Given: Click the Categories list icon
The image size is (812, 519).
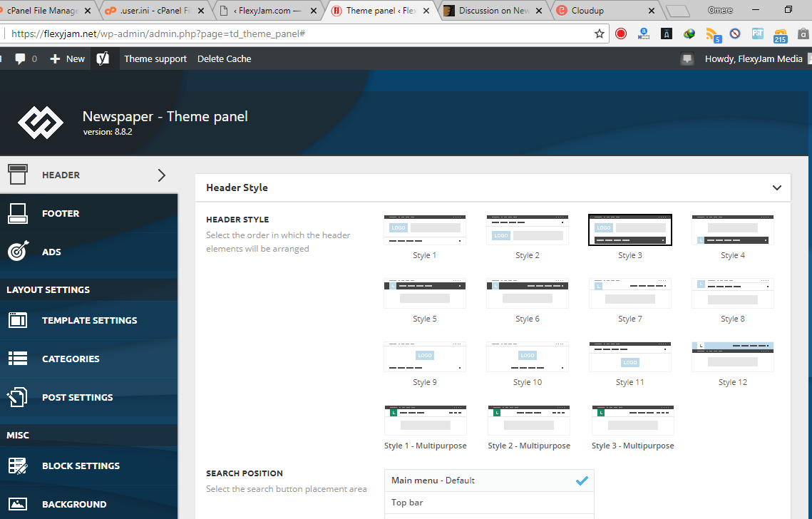Looking at the screenshot, I should tap(18, 359).
